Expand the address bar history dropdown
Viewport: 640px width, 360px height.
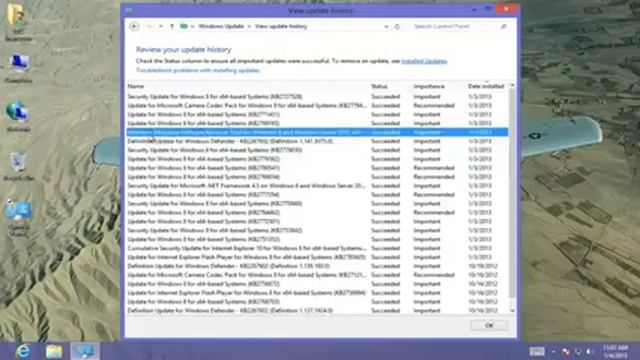[386, 27]
